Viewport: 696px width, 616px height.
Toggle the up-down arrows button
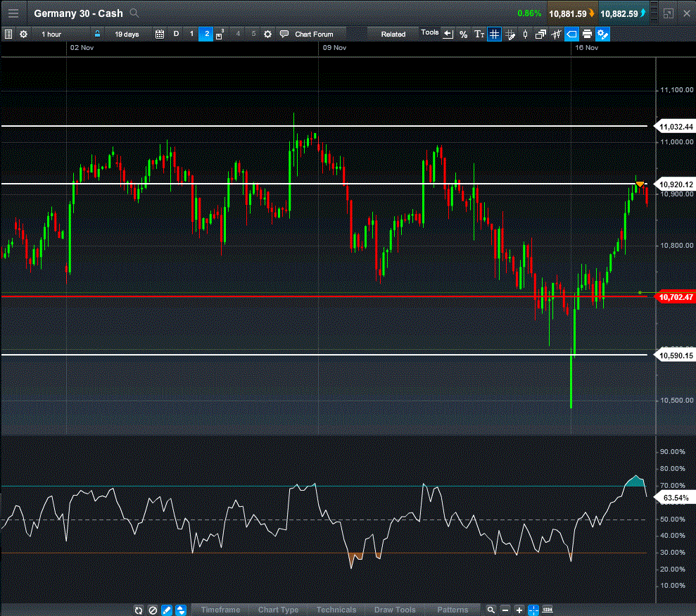[181, 610]
